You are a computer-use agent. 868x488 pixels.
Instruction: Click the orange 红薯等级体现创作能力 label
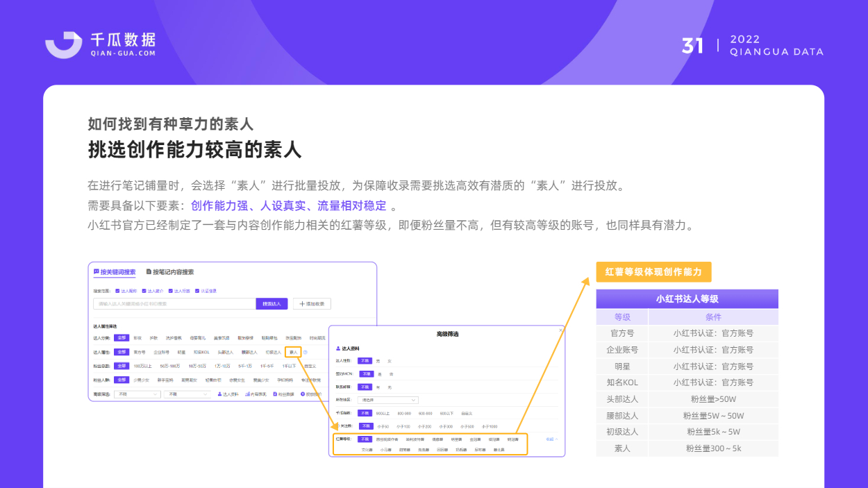pos(653,272)
